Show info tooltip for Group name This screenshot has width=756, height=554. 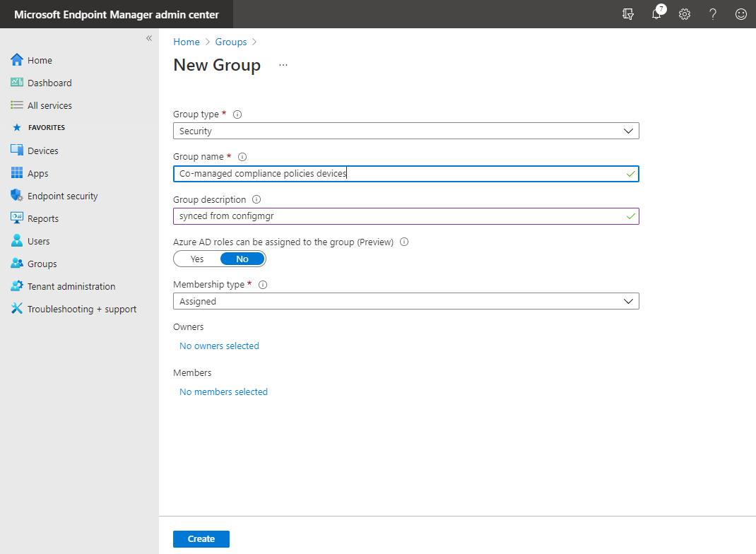coord(242,157)
